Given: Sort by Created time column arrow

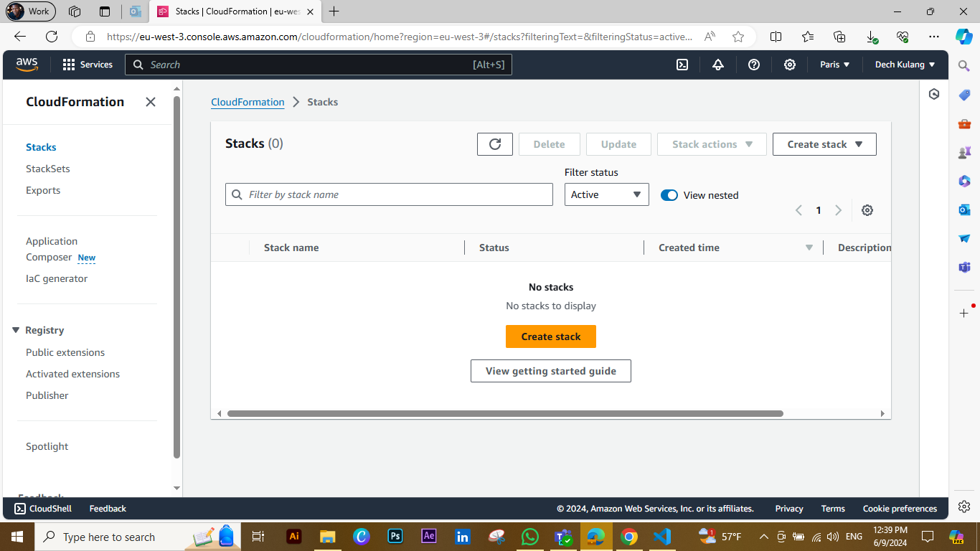Looking at the screenshot, I should (x=809, y=248).
